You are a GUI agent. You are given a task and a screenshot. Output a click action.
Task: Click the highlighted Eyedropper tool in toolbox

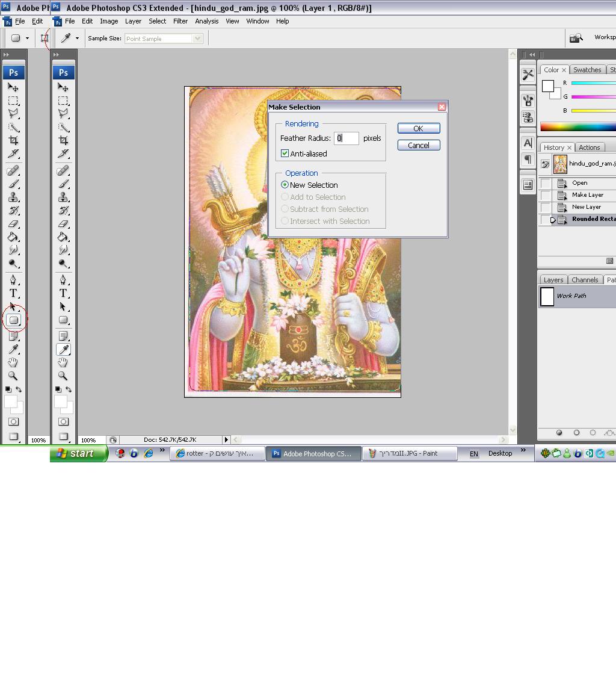click(x=63, y=349)
